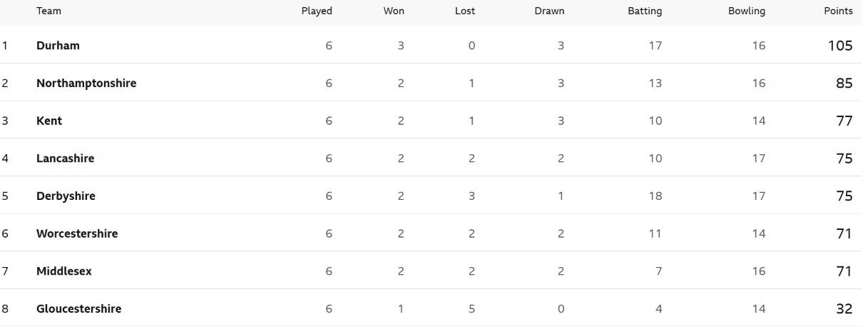Select Derbyshire's batting value of 18
This screenshot has width=868, height=327.
pyautogui.click(x=655, y=196)
